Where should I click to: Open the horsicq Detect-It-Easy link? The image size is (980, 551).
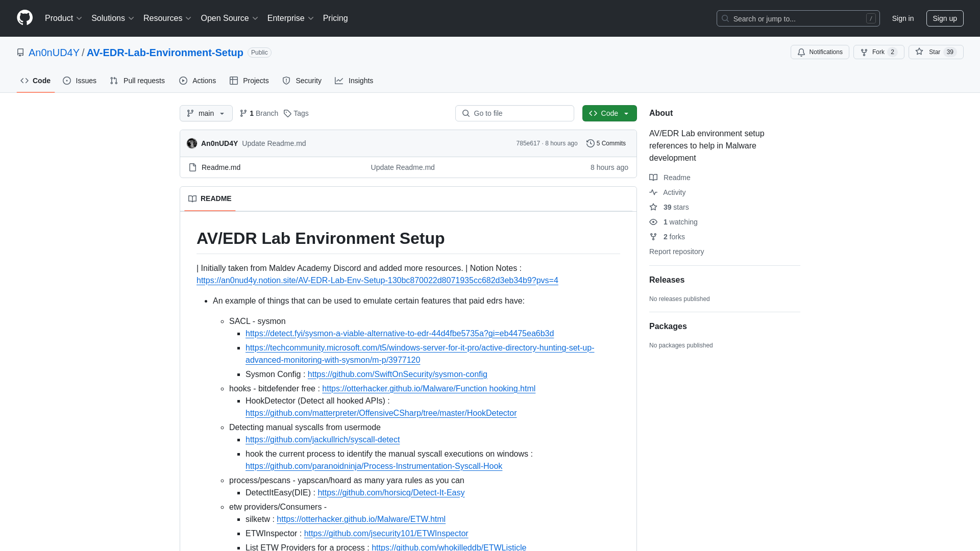[x=391, y=493]
